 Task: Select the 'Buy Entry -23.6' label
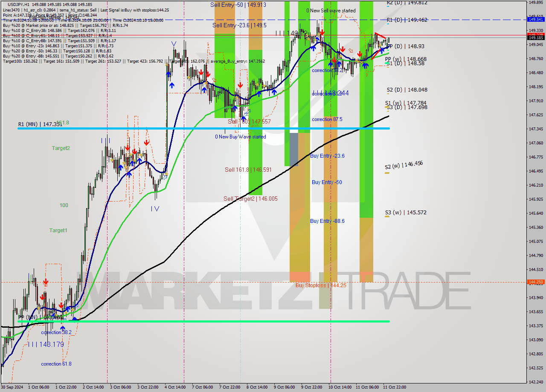(x=327, y=156)
